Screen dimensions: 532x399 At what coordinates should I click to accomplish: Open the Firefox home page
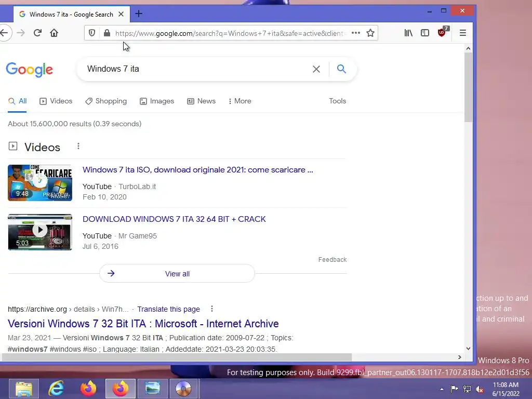[54, 33]
